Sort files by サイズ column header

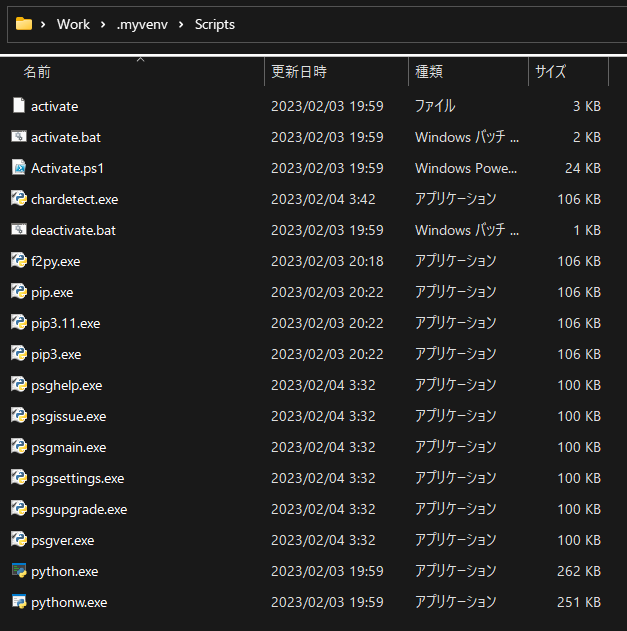[550, 72]
